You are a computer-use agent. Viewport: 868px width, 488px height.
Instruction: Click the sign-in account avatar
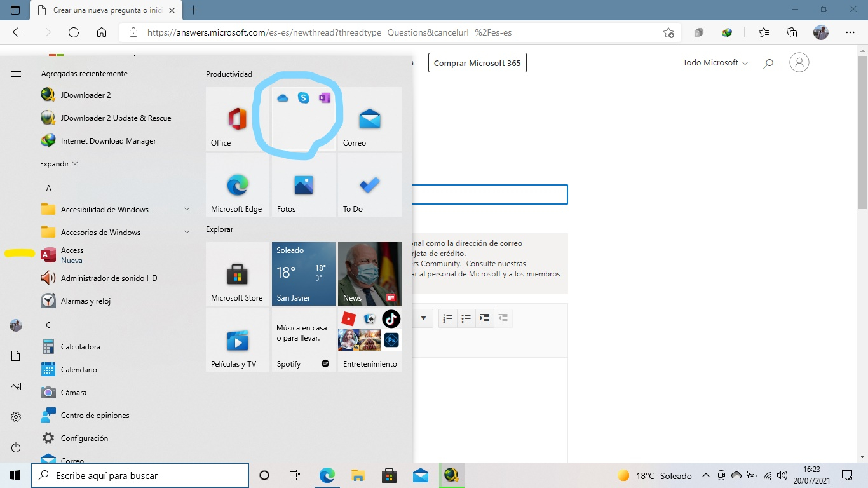799,62
